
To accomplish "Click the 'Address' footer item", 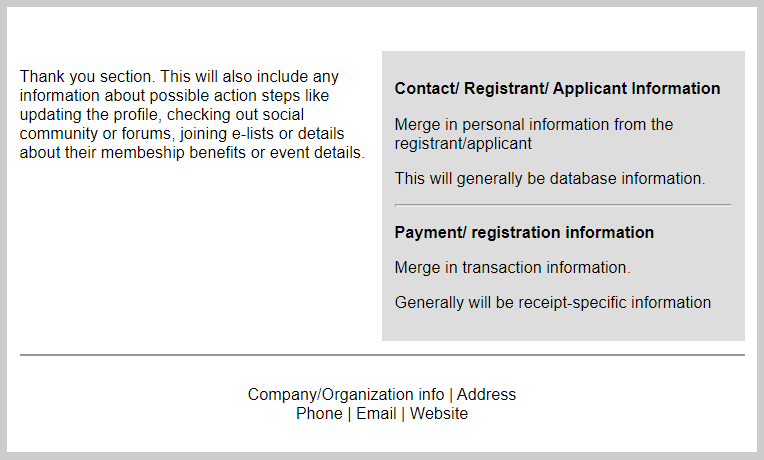I will click(486, 395).
